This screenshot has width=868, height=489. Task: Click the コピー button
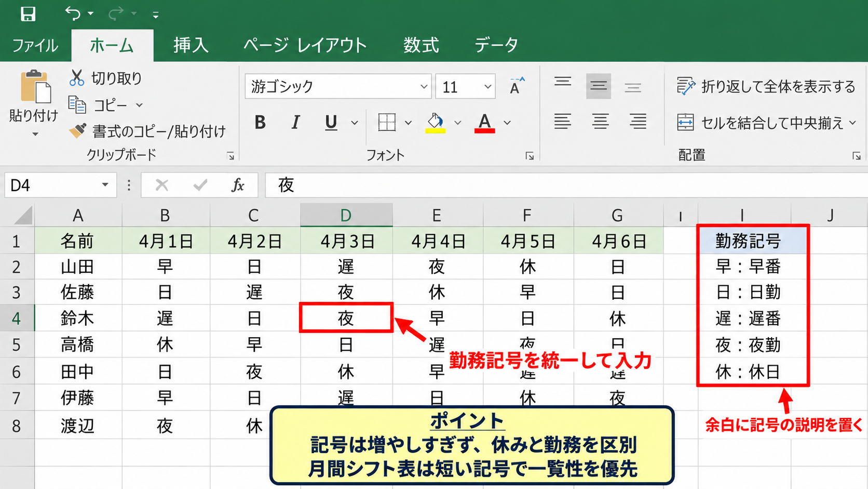tap(99, 105)
